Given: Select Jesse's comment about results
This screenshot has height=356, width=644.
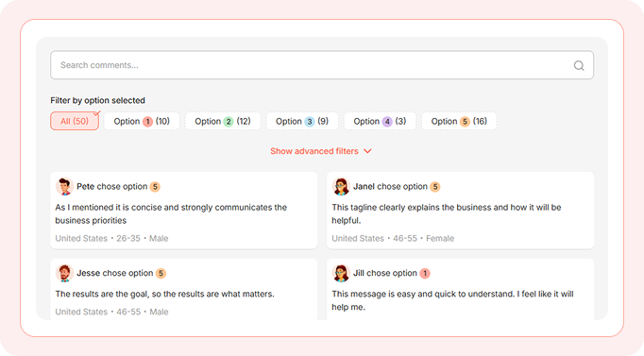Looking at the screenshot, I should [164, 294].
